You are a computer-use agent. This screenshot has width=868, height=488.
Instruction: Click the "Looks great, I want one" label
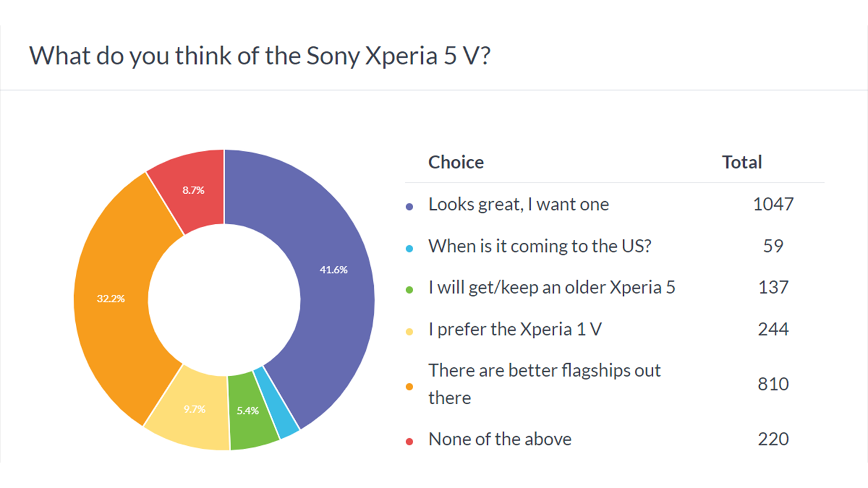pos(518,204)
